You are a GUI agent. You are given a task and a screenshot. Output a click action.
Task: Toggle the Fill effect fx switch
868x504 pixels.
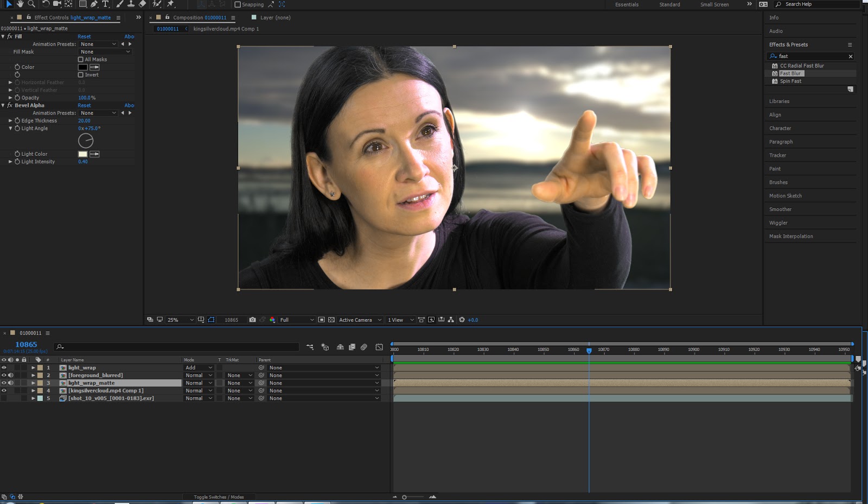point(10,36)
